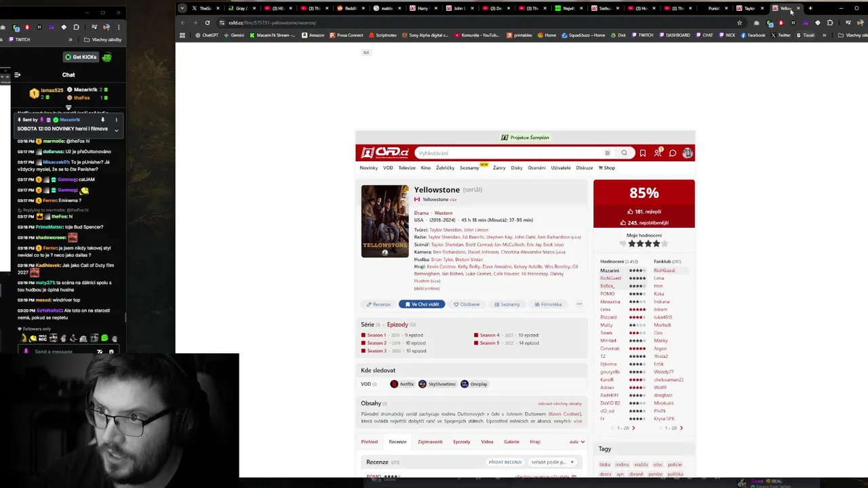Go to next page of Fanklub list
Viewport: 868px width, 488px height.
[682, 428]
